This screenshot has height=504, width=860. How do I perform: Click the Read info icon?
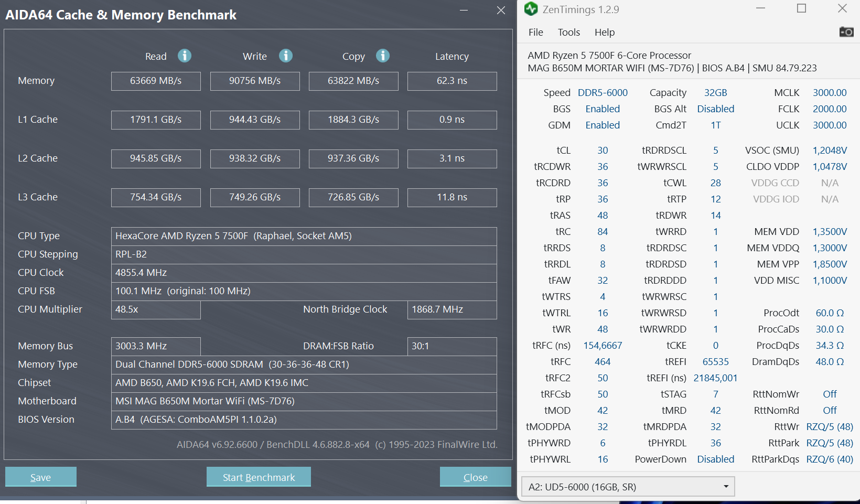[185, 56]
